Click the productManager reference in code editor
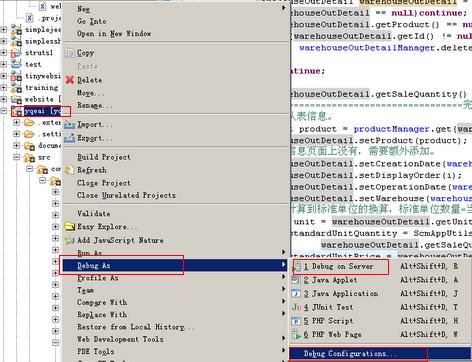The image size is (472, 362). (x=391, y=129)
